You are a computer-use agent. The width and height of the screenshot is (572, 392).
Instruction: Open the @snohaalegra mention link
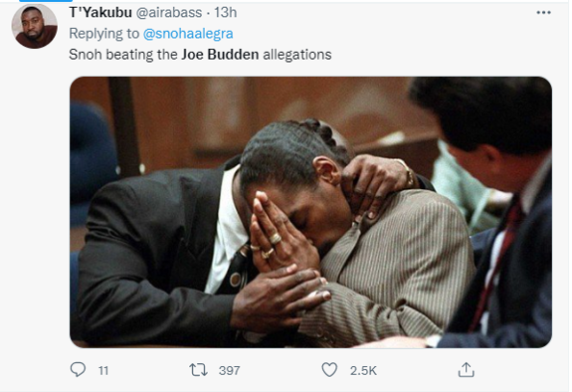click(187, 34)
